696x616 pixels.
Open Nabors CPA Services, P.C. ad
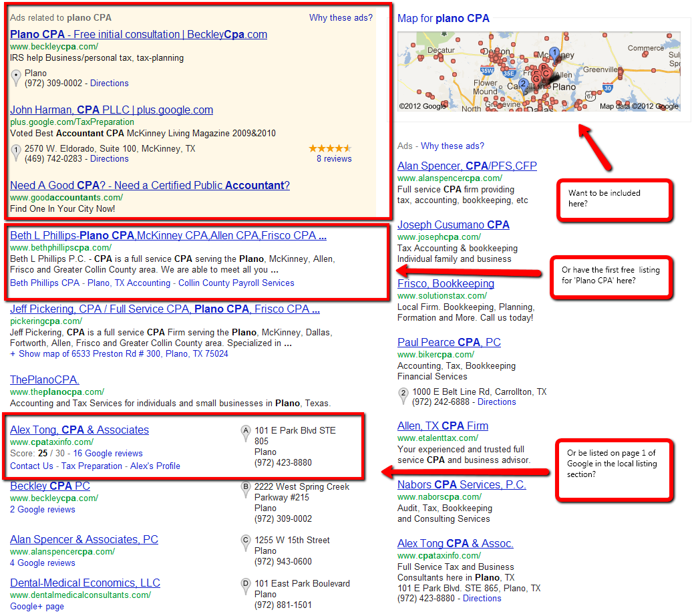coord(462,484)
